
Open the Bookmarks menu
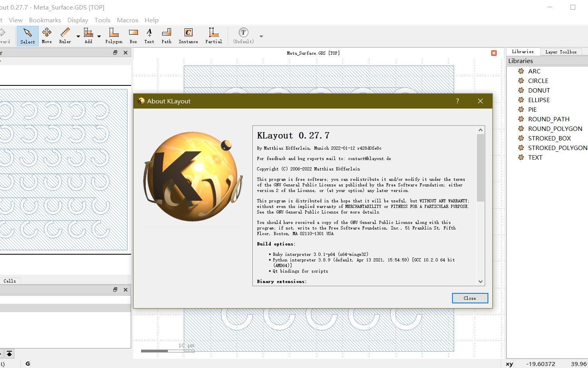45,20
